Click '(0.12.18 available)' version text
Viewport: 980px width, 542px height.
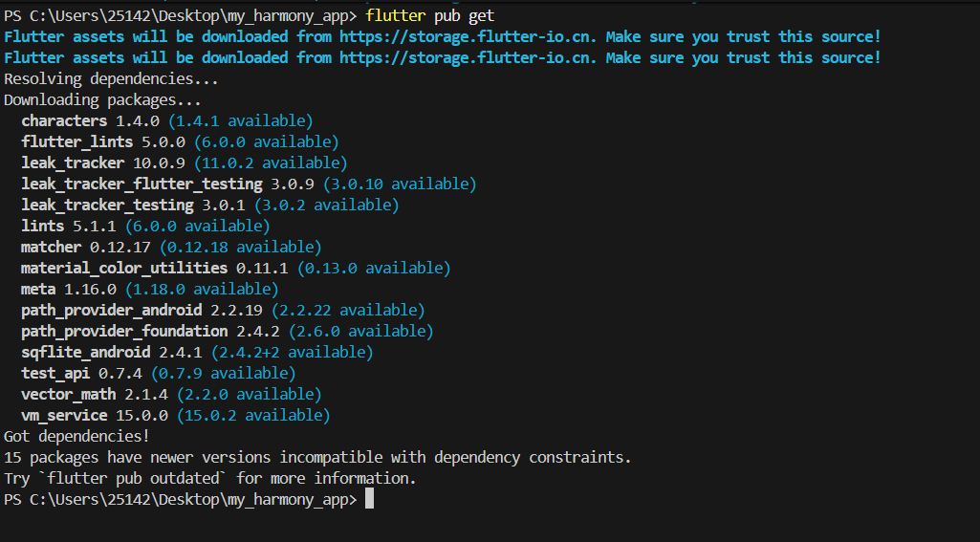[241, 248]
